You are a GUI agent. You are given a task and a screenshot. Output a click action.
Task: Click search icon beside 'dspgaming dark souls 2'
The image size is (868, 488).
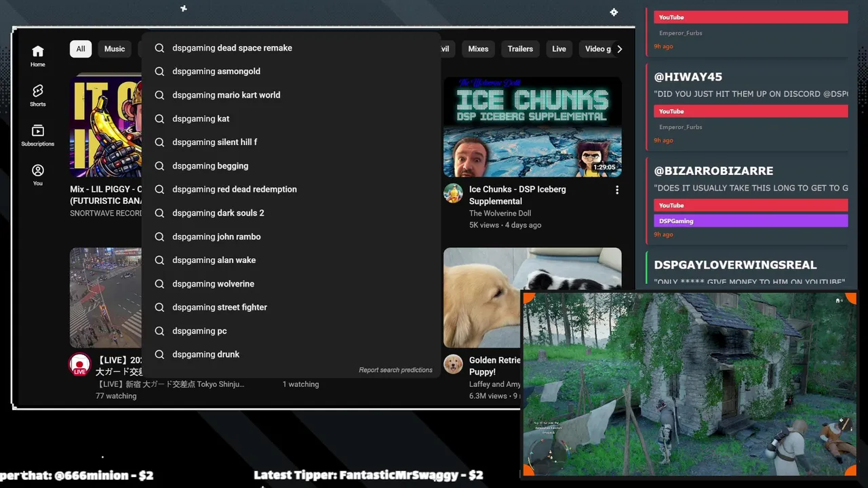[159, 213]
